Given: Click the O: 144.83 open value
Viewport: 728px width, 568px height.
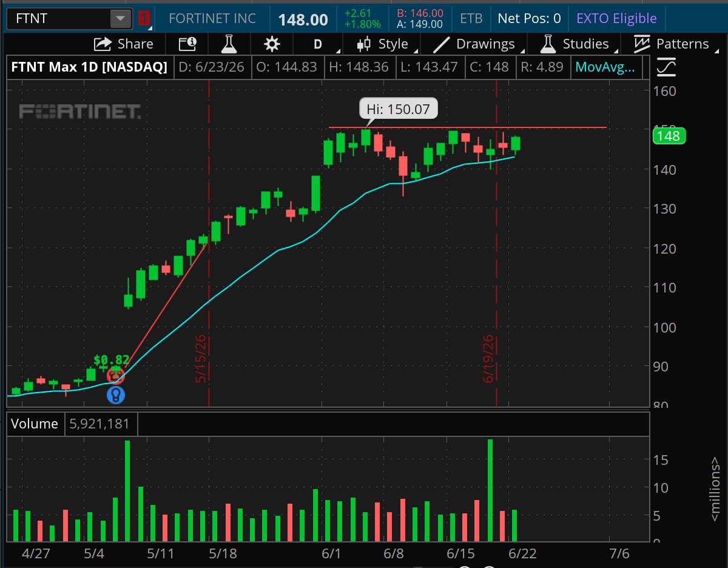Looking at the screenshot, I should click(287, 67).
